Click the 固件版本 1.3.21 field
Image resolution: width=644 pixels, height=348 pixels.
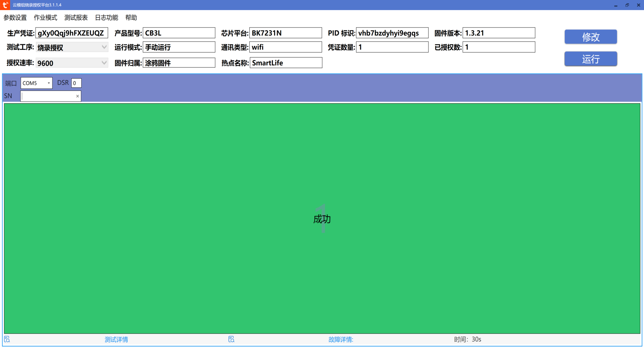click(499, 33)
